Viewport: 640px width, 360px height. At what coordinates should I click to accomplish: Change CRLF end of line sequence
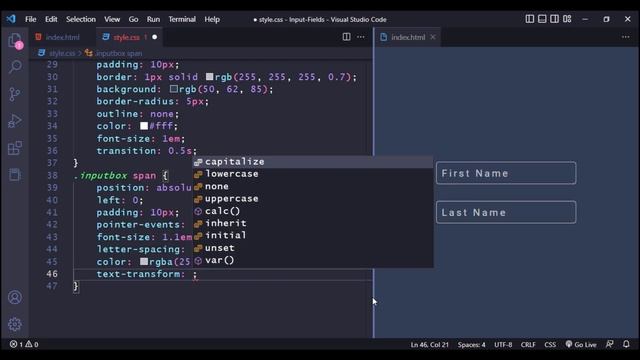click(x=528, y=344)
